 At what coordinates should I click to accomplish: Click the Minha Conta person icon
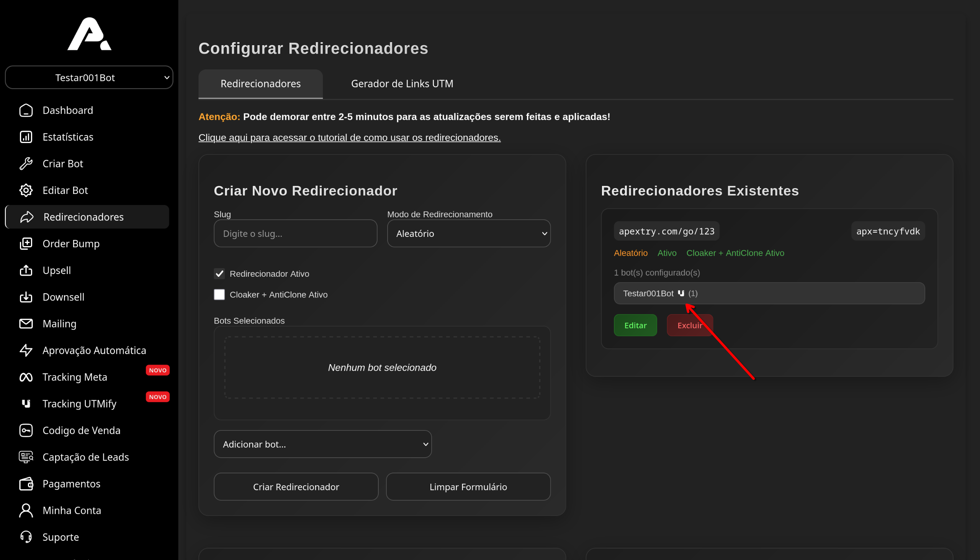[26, 511]
